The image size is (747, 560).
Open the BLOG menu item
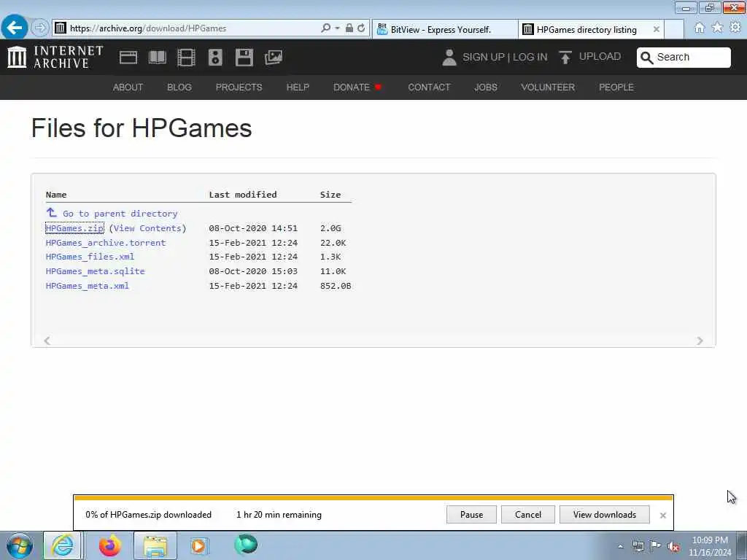pyautogui.click(x=179, y=87)
